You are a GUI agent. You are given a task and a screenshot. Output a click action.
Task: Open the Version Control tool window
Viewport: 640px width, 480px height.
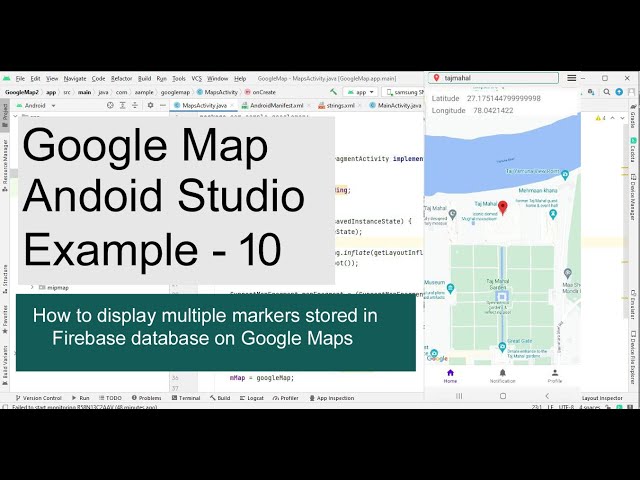(38, 398)
